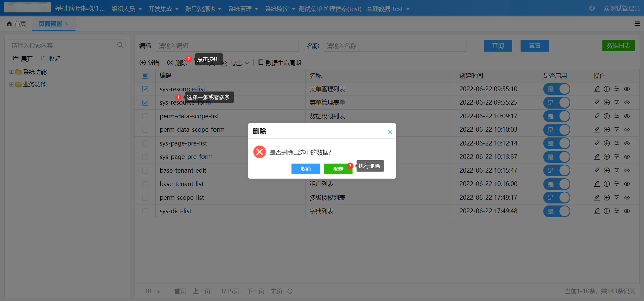Viewport: 644px width, 303px height.
Task: Click the sliders config icon on base-tenant-list row
Action: tap(617, 184)
